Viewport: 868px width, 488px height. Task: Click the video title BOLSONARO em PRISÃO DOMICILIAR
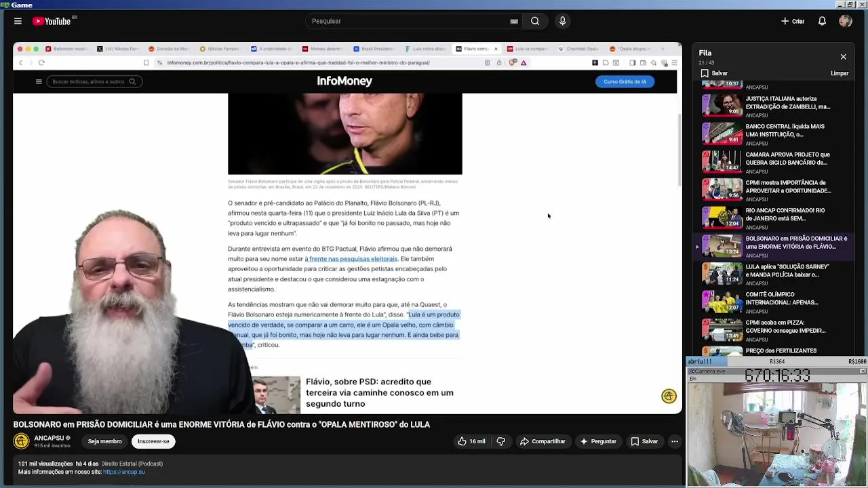(221, 424)
